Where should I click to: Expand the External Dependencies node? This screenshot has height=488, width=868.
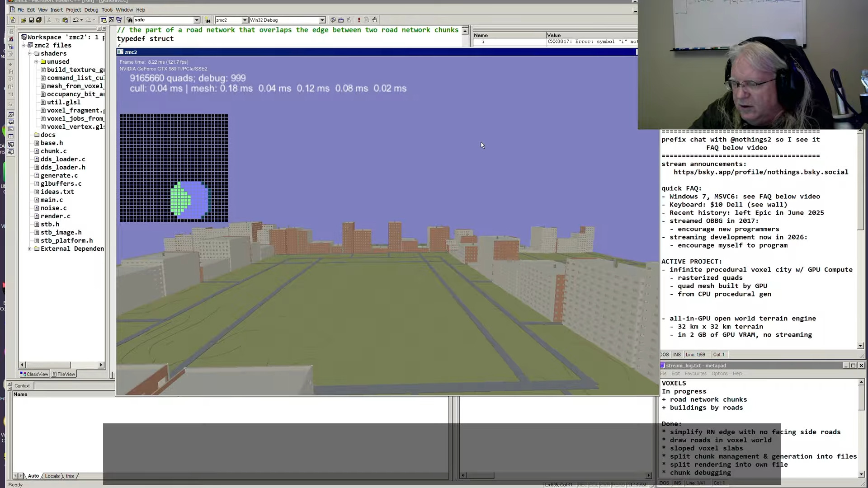pos(30,249)
